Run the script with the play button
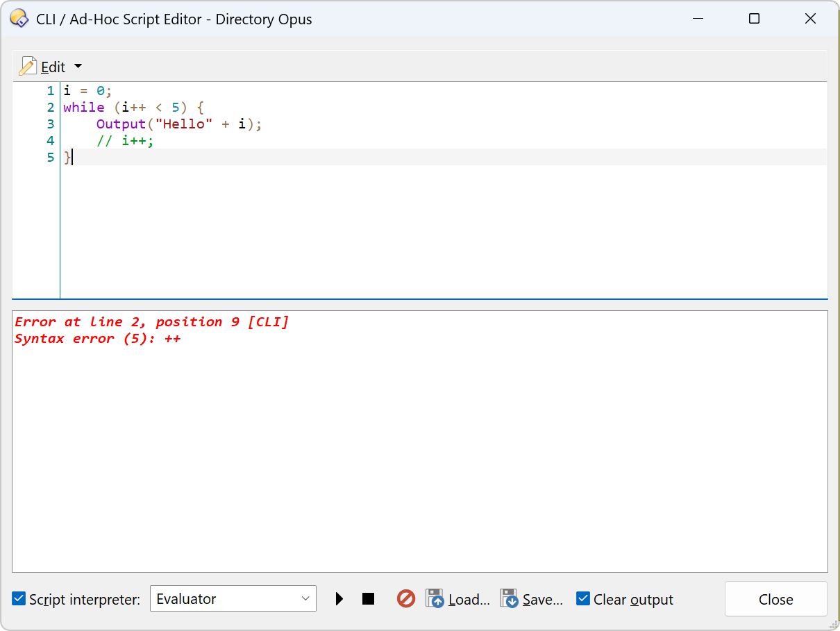Image resolution: width=840 pixels, height=631 pixels. pos(339,599)
